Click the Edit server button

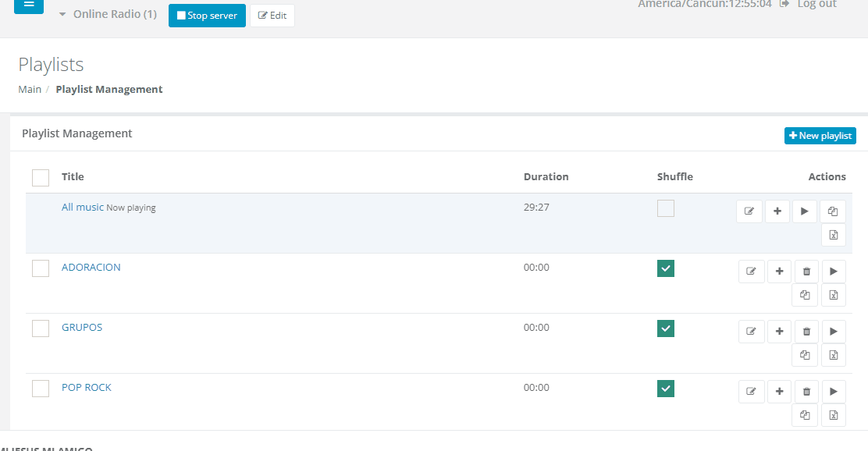pos(272,16)
